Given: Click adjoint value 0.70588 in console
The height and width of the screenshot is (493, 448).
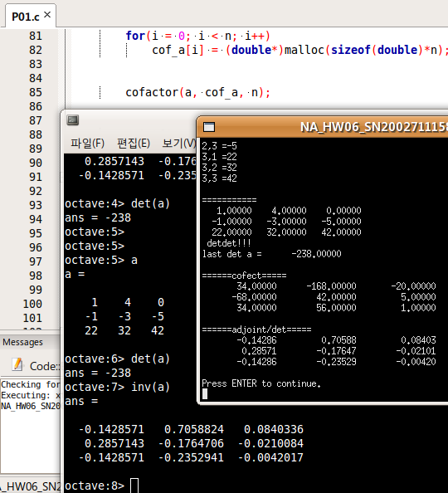Looking at the screenshot, I should [x=338, y=340].
